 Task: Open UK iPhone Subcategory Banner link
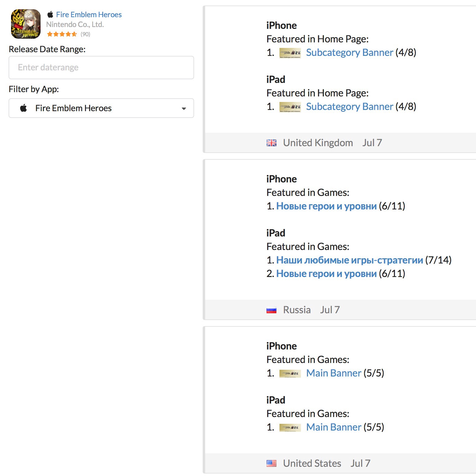[x=349, y=53]
